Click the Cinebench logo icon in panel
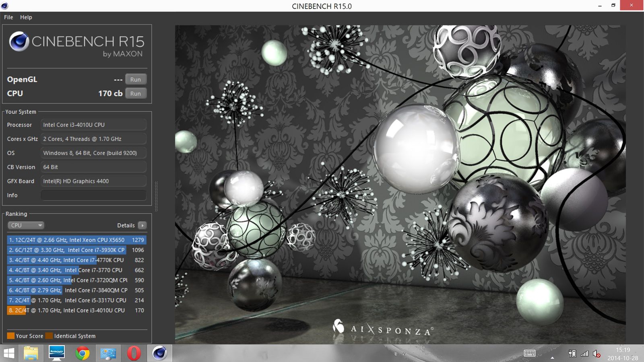644x362 pixels. point(19,41)
